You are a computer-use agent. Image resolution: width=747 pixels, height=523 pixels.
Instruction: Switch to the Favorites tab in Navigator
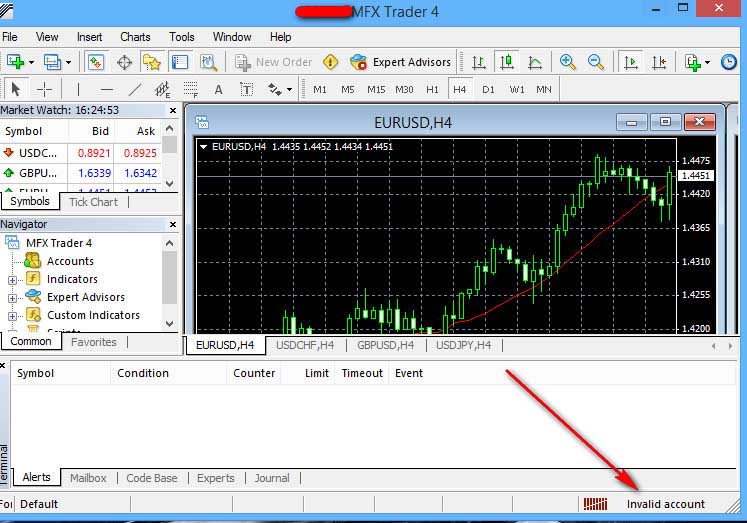pos(94,342)
